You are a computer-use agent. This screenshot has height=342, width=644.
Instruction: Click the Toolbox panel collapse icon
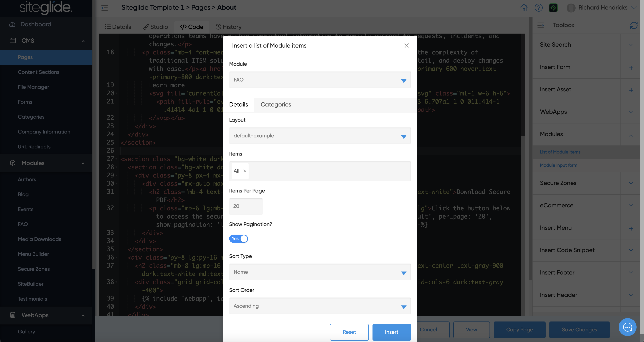click(x=541, y=25)
